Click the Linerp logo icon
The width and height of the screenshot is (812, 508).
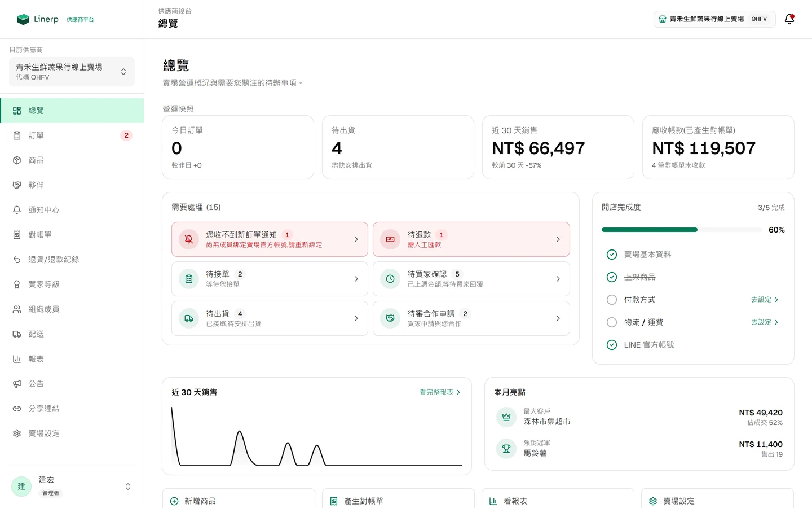point(23,19)
